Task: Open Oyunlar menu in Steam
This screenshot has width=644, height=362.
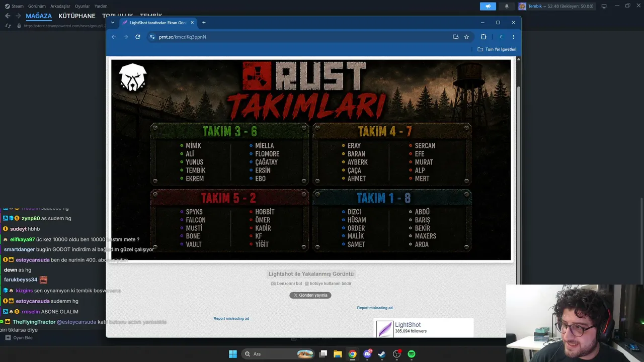Action: click(x=83, y=6)
